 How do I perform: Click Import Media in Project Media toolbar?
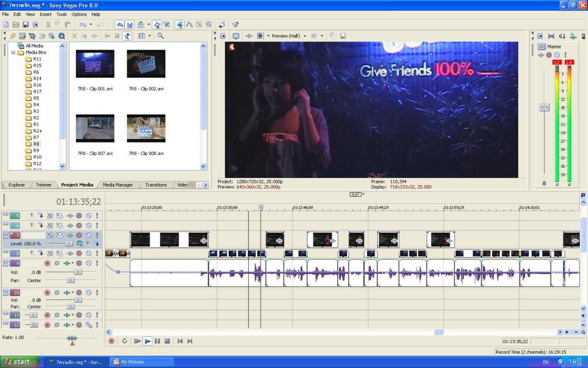point(22,36)
